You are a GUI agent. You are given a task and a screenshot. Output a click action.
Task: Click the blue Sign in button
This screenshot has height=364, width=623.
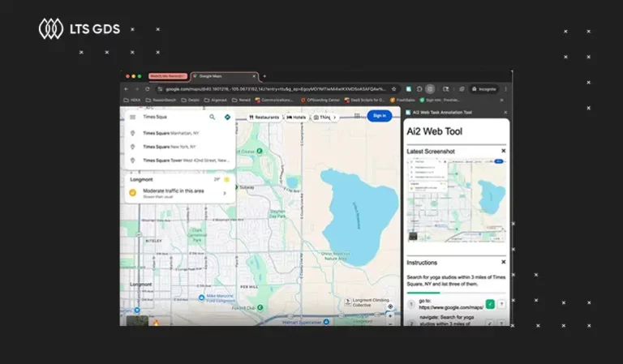click(380, 116)
